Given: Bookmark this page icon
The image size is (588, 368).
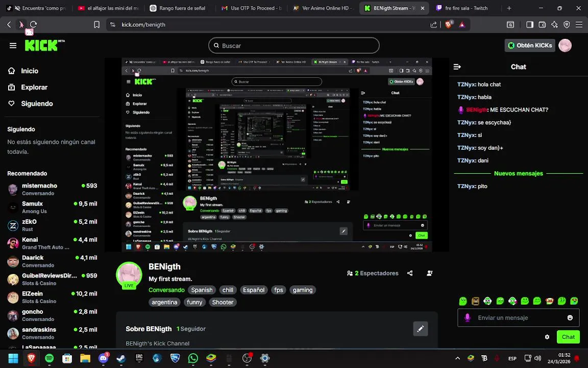Looking at the screenshot, I should [x=96, y=25].
